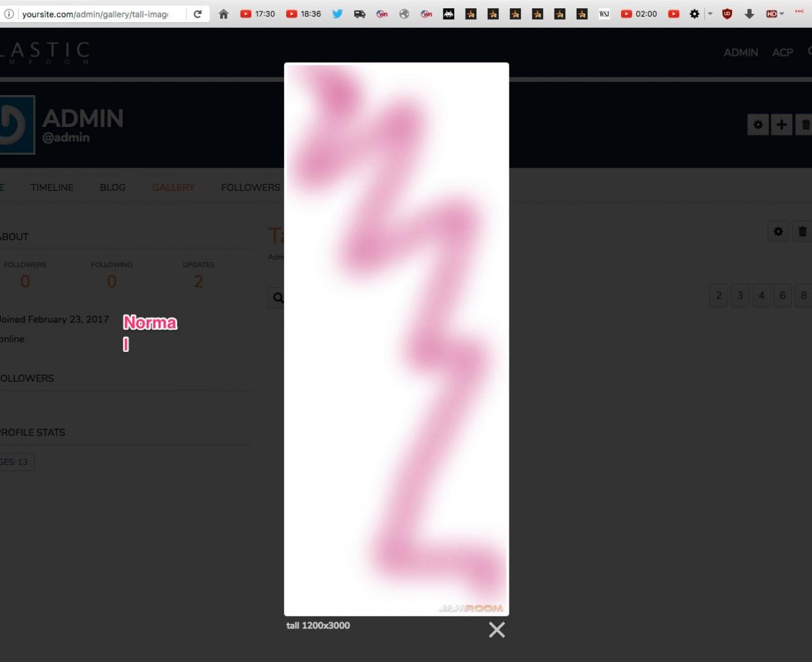812x662 pixels.
Task: Click the UPDATES count showing 2
Action: [199, 282]
